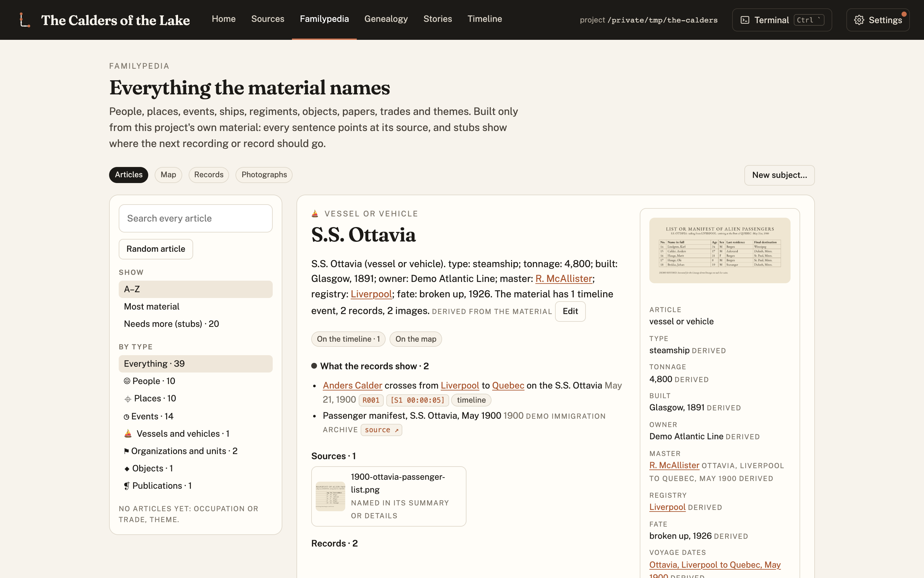The width and height of the screenshot is (924, 578).
Task: Focus the Search every article field
Action: (x=195, y=218)
